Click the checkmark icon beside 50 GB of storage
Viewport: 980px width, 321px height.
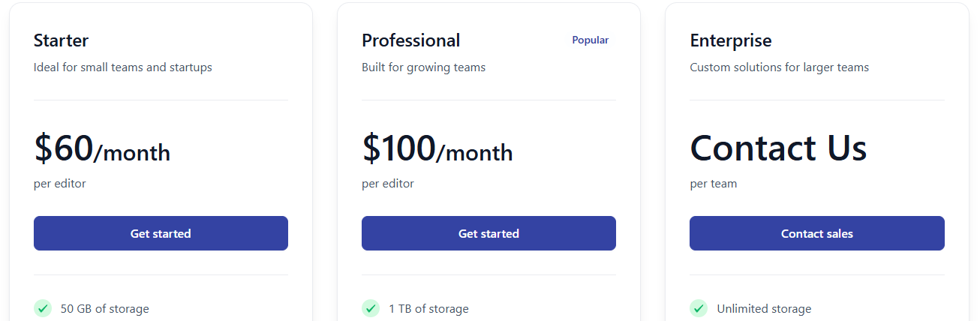coord(43,308)
